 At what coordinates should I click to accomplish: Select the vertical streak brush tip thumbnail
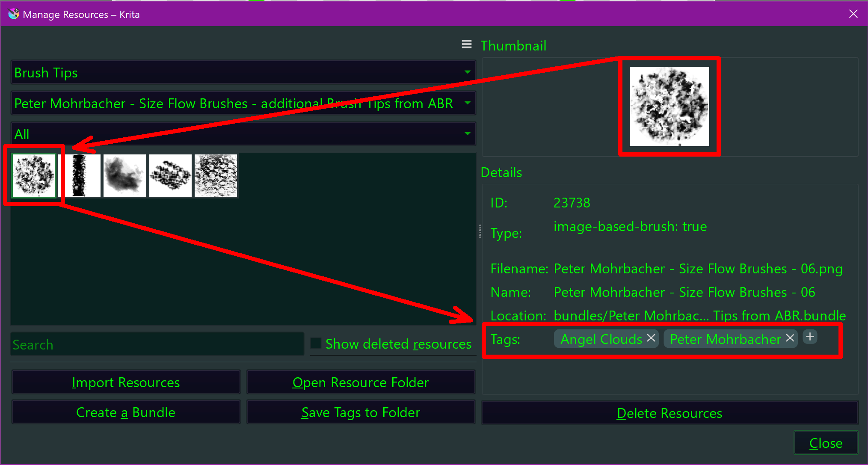click(80, 175)
